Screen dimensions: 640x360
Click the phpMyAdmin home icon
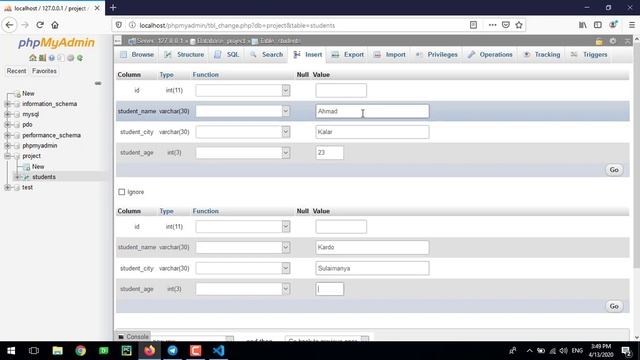pos(33,58)
